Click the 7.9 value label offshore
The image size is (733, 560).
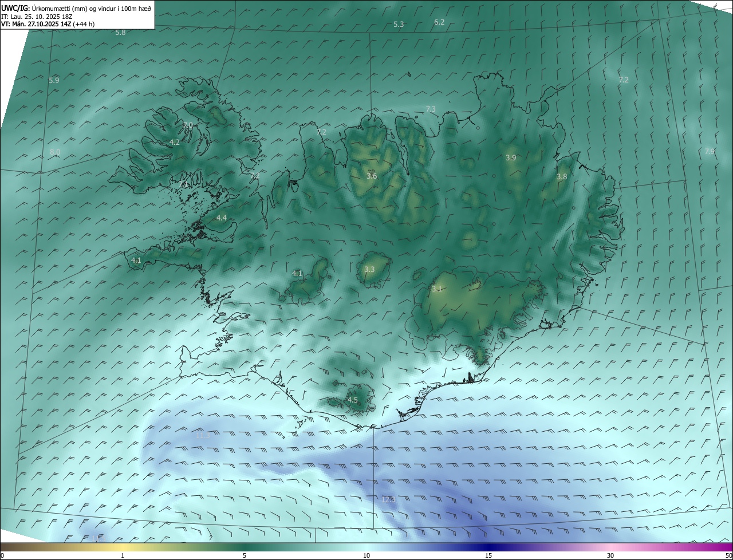[710, 152]
